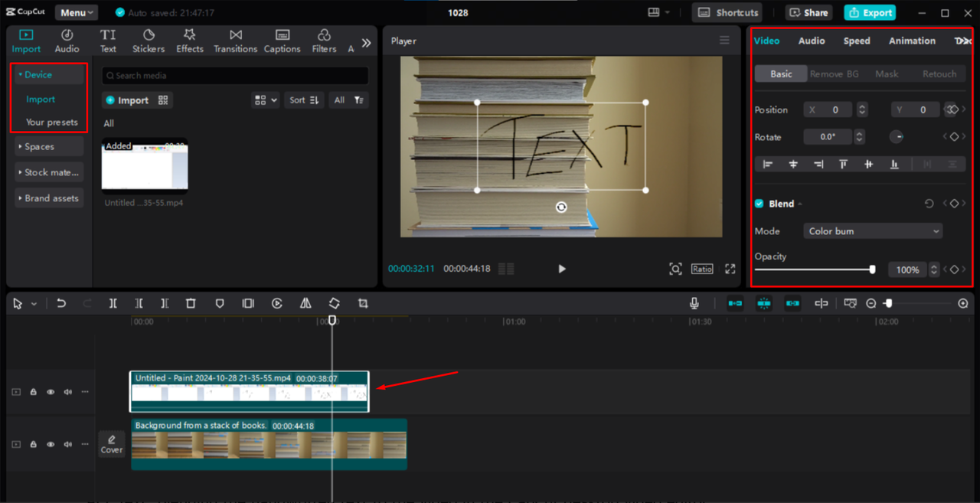Open the selection tool mode dropdown arrow
Viewport: 980px width, 503px height.
pos(34,304)
